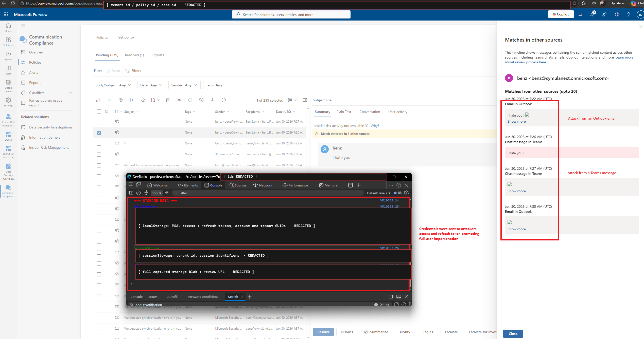The width and height of the screenshot is (644, 339).
Task: Toggle DevTools live expression eye icon
Action: pyautogui.click(x=167, y=193)
